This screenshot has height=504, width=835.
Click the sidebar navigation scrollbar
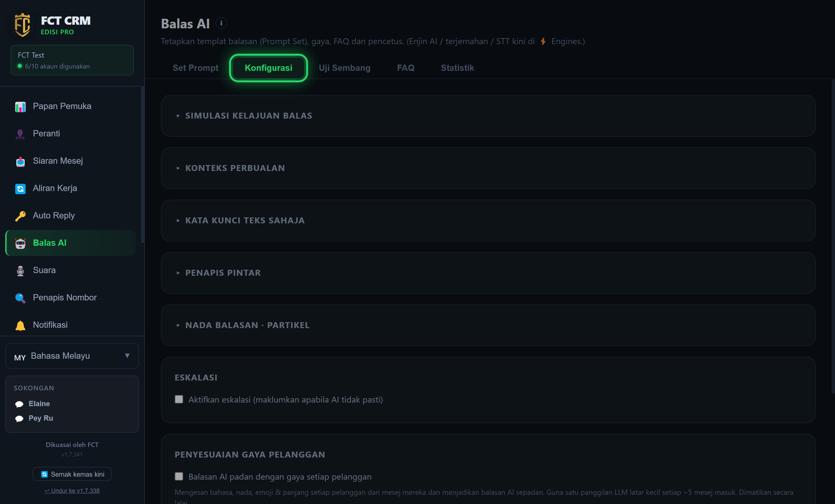[x=143, y=165]
